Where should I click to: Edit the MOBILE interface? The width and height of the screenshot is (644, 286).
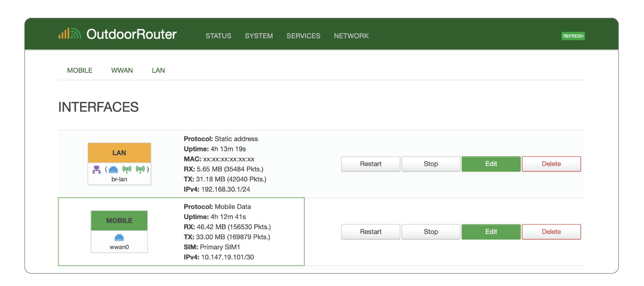point(491,232)
